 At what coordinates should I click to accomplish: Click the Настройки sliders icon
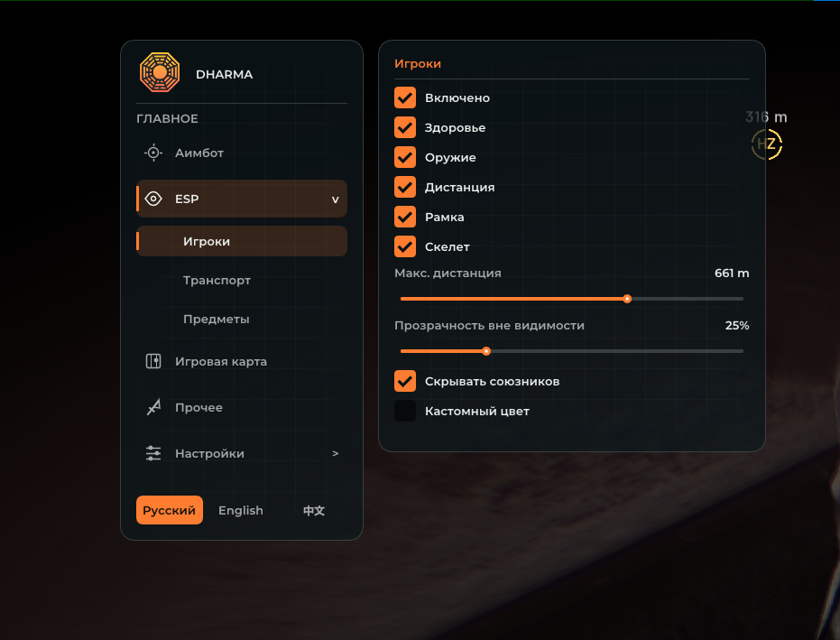coord(153,453)
